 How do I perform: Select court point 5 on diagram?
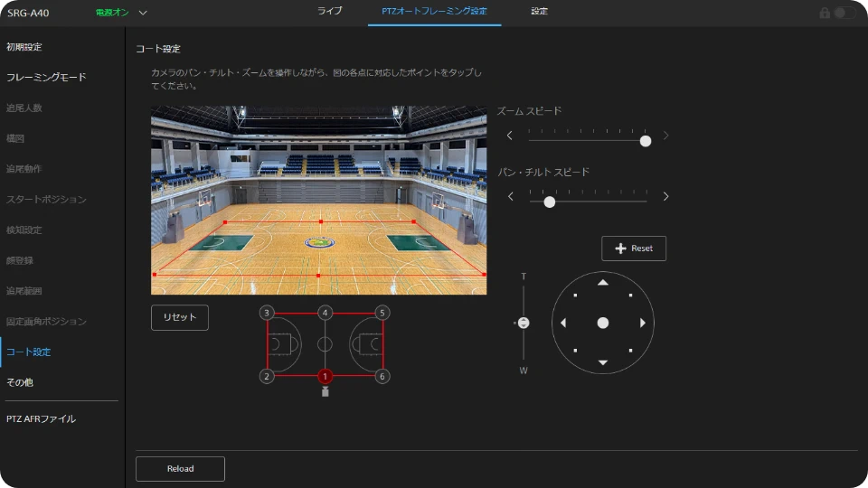coord(382,313)
